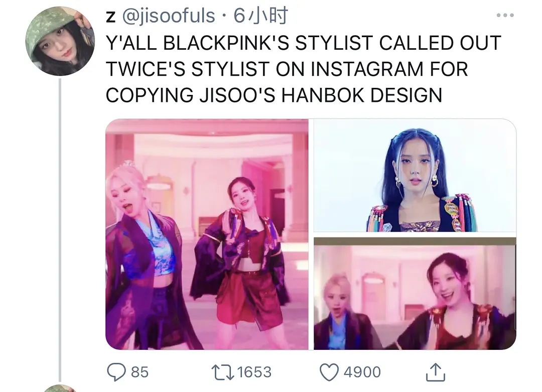
Task: View the top-right image of Jisoo
Action: pyautogui.click(x=415, y=175)
